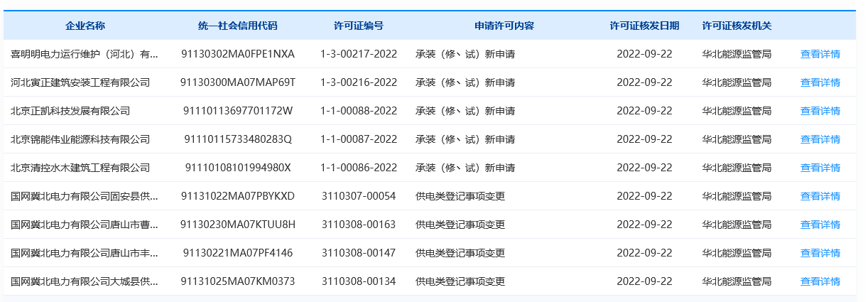Click credit code 91130300MA07MAP69T
This screenshot has height=302, width=868.
click(x=238, y=82)
